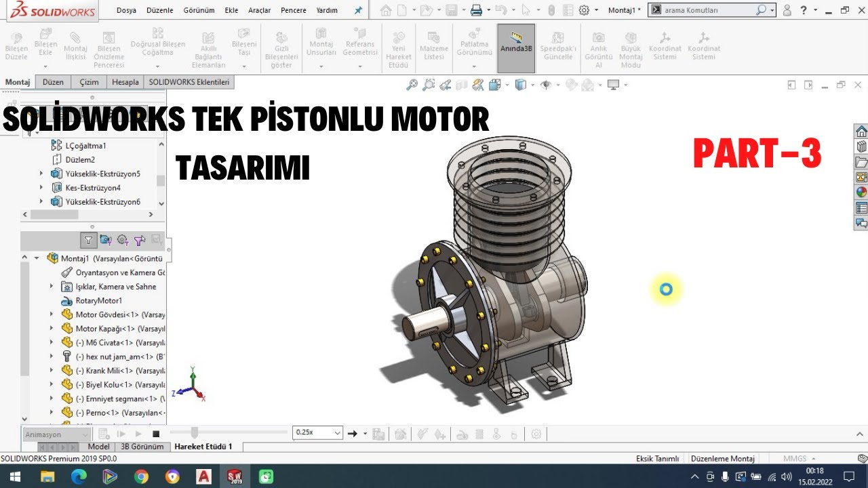Switch to the Hesapla ribbon tab

pyautogui.click(x=125, y=82)
